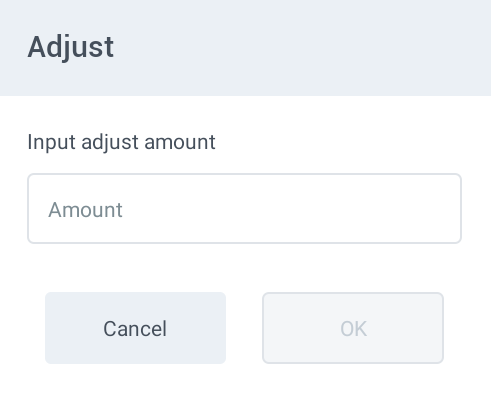Click the Adjust dialog title
491x393 pixels.
[x=71, y=47]
